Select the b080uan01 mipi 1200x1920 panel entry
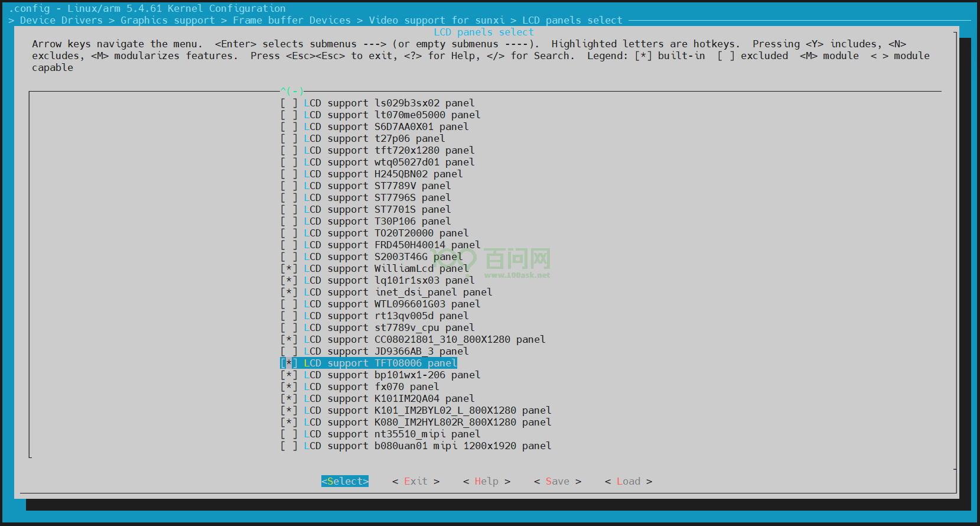Image resolution: width=980 pixels, height=526 pixels. (427, 446)
